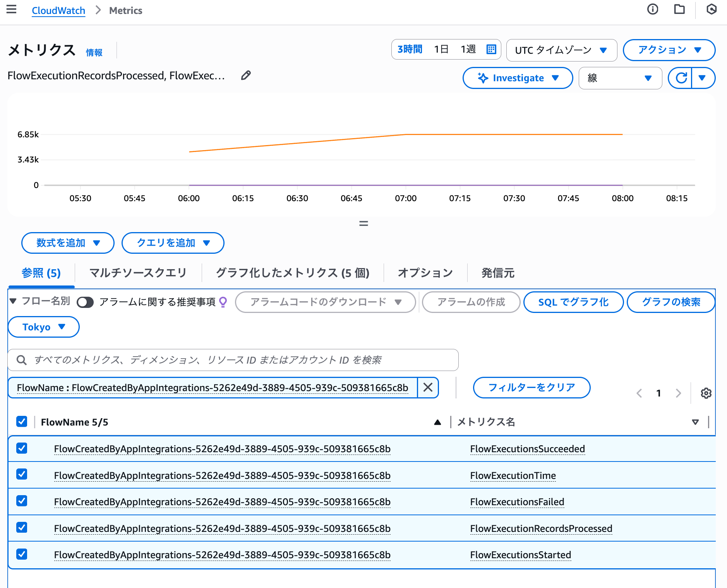
Task: Uncheck the select-all FlowName checkbox
Action: pos(22,422)
